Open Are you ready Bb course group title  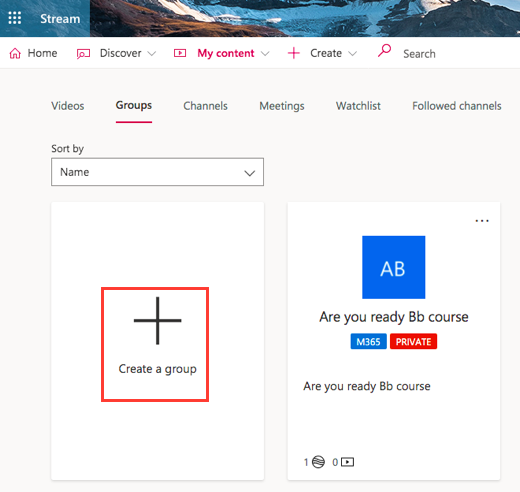tap(394, 317)
